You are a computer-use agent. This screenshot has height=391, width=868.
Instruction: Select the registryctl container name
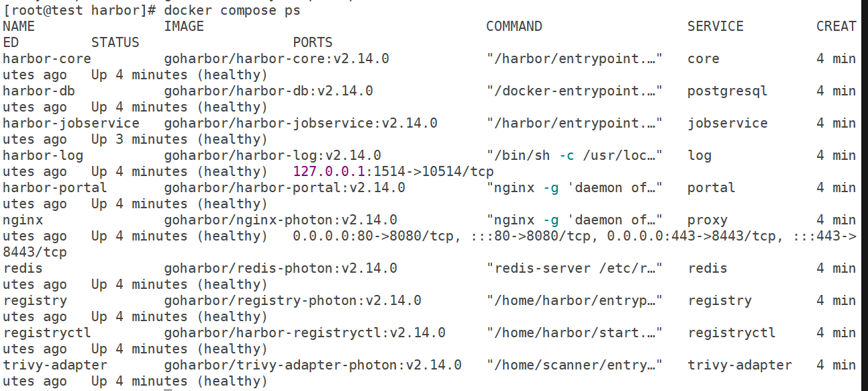point(46,333)
